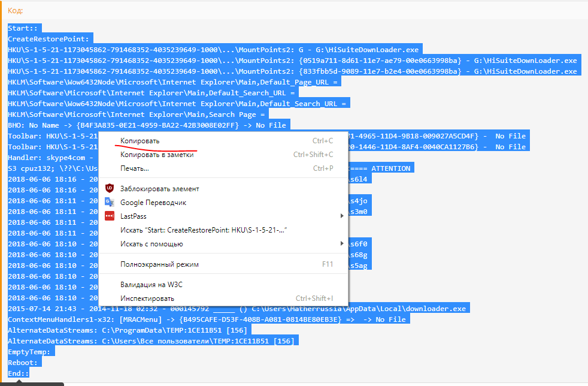Image resolution: width=588 pixels, height=386 pixels.
Task: Click the red LastPass icon
Action: (110, 216)
